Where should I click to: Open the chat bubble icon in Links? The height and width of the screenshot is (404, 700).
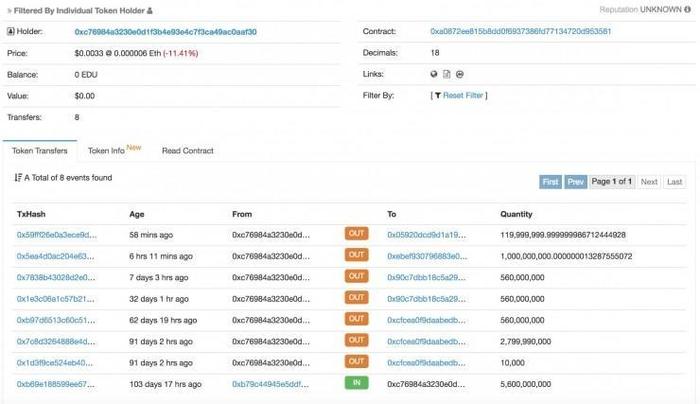[x=459, y=74]
